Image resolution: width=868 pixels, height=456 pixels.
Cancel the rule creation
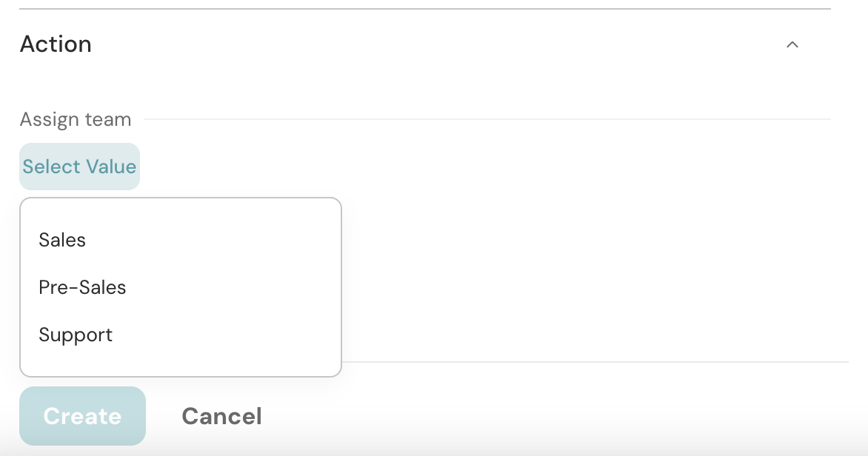point(221,416)
